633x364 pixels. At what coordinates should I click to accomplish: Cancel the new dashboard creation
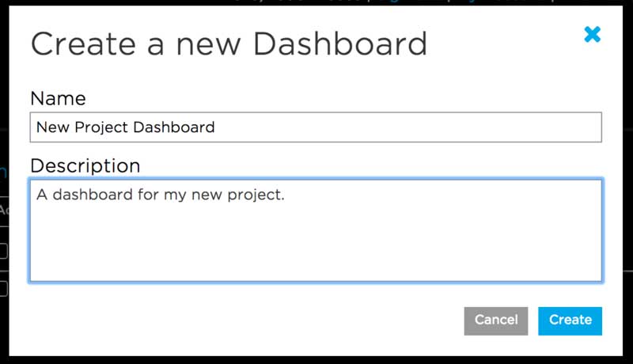pyautogui.click(x=496, y=320)
